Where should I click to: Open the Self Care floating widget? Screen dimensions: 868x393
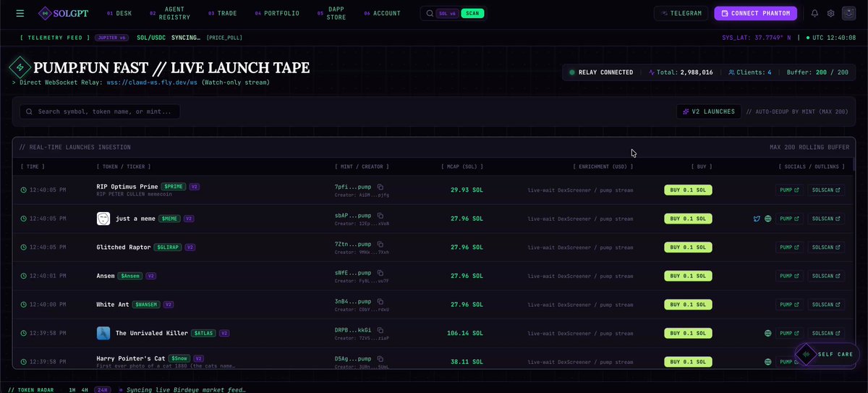tap(827, 354)
